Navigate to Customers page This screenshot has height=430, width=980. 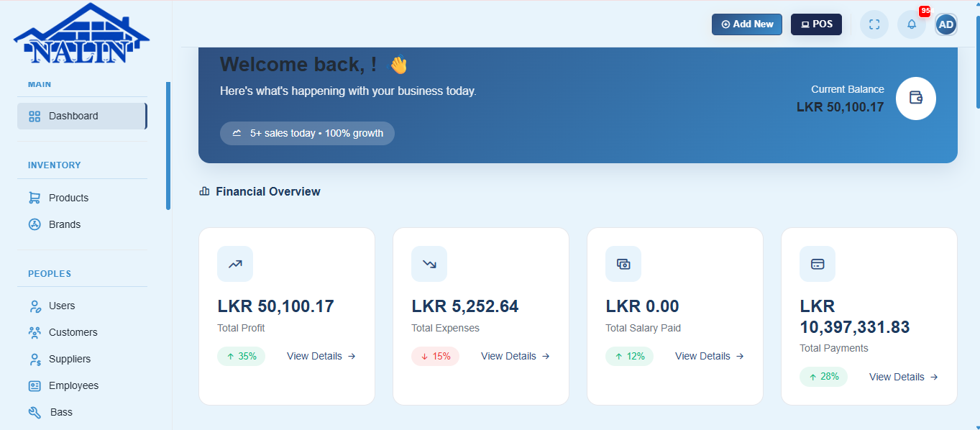[x=82, y=332]
